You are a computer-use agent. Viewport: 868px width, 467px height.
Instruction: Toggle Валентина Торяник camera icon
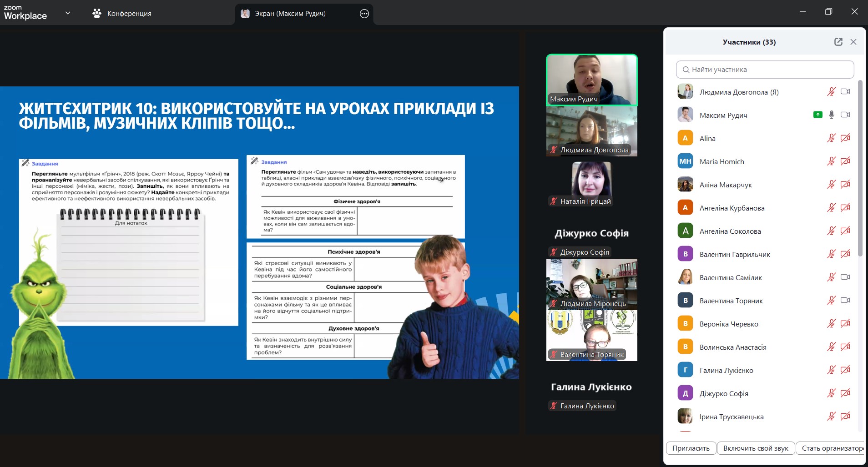[845, 300]
